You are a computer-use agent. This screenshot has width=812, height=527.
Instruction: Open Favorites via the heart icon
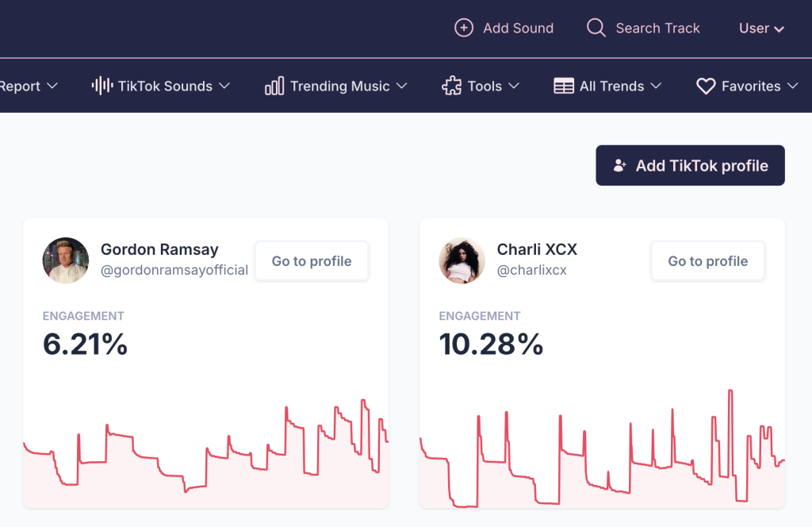[705, 86]
